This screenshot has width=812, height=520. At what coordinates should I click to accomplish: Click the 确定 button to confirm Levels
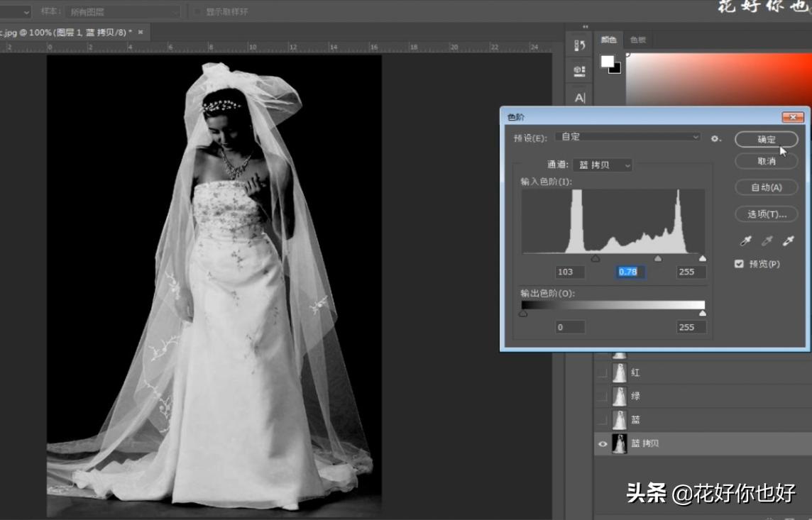(x=765, y=139)
